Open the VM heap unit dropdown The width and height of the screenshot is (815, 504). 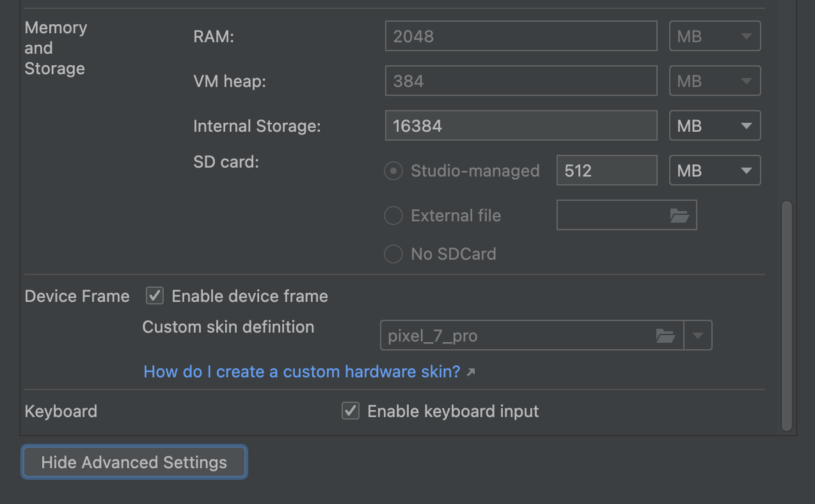pos(715,81)
